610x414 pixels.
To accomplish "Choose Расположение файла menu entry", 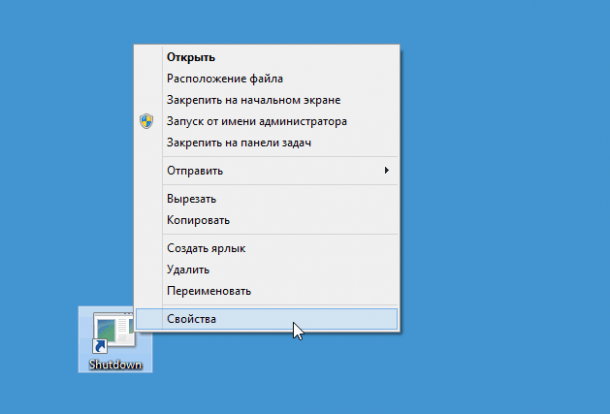I will pyautogui.click(x=225, y=78).
